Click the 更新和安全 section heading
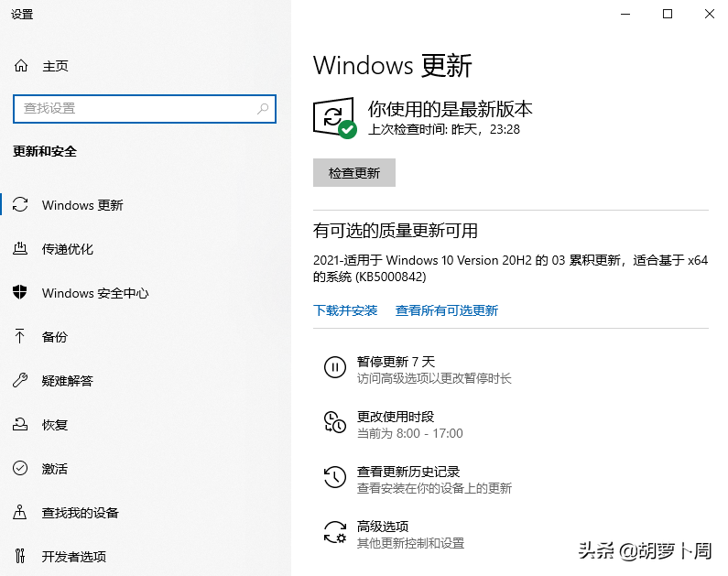Viewport: 728px width, 576px height. [45, 151]
